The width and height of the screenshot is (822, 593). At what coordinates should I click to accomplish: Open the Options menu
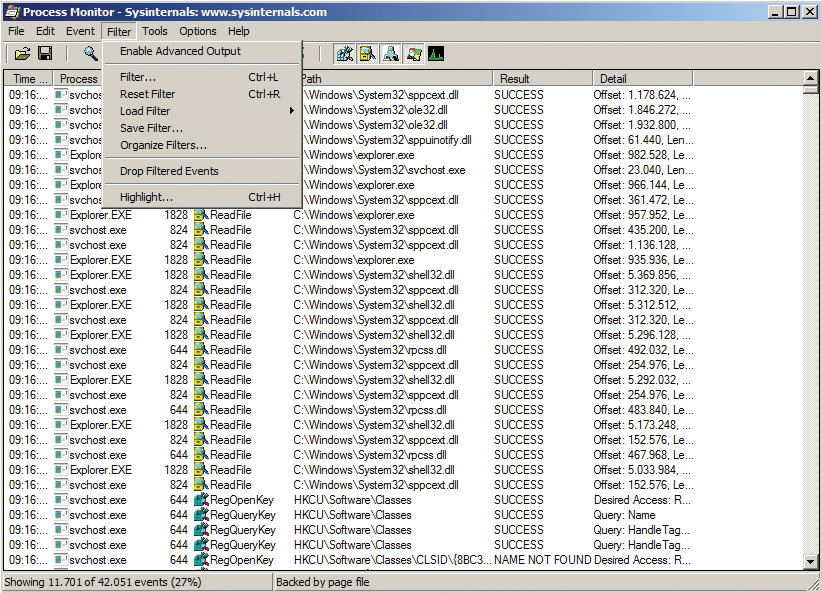click(x=197, y=31)
